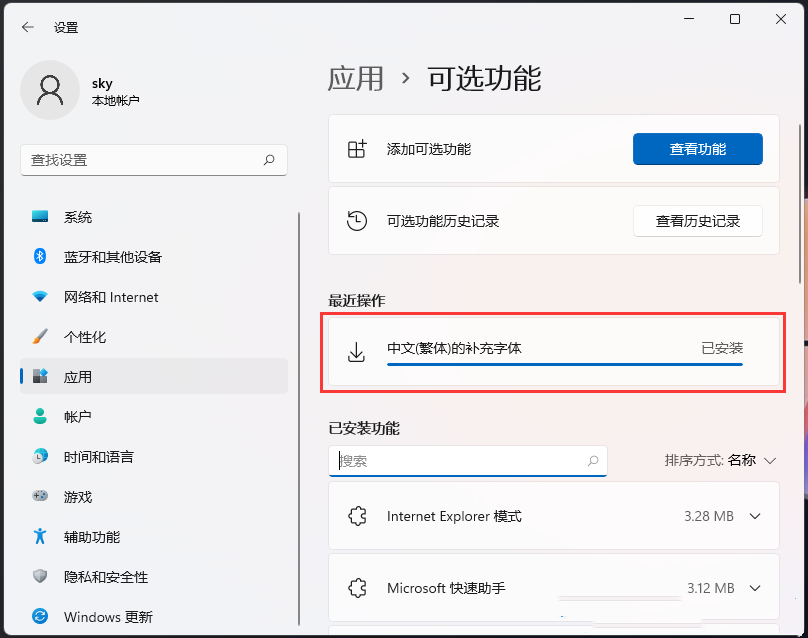Select 网络和 Internet in sidebar
808x638 pixels.
coord(154,297)
